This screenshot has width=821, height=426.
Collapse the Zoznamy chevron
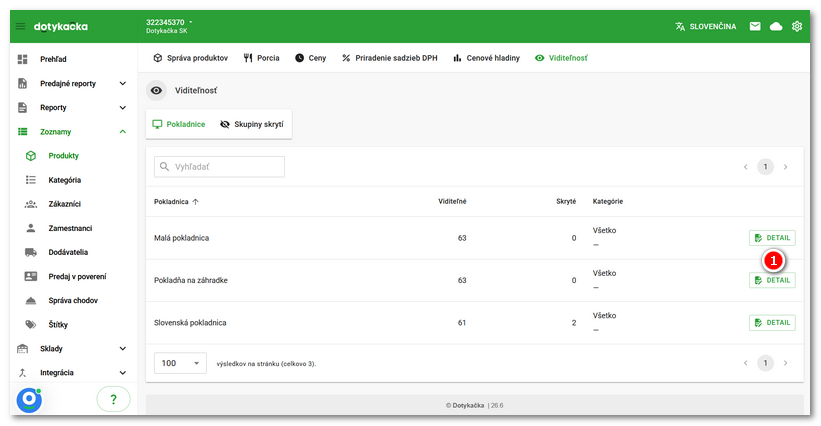click(x=123, y=131)
